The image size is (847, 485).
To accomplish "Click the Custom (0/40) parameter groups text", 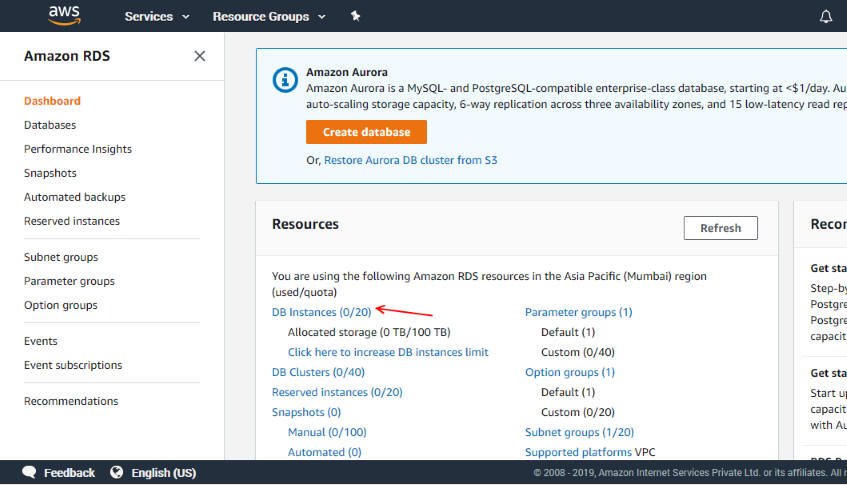I will pyautogui.click(x=577, y=352).
